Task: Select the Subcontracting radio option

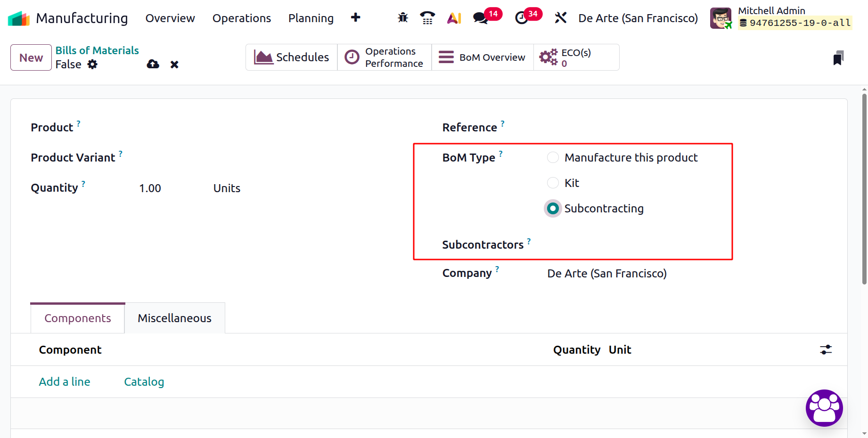Action: point(553,208)
